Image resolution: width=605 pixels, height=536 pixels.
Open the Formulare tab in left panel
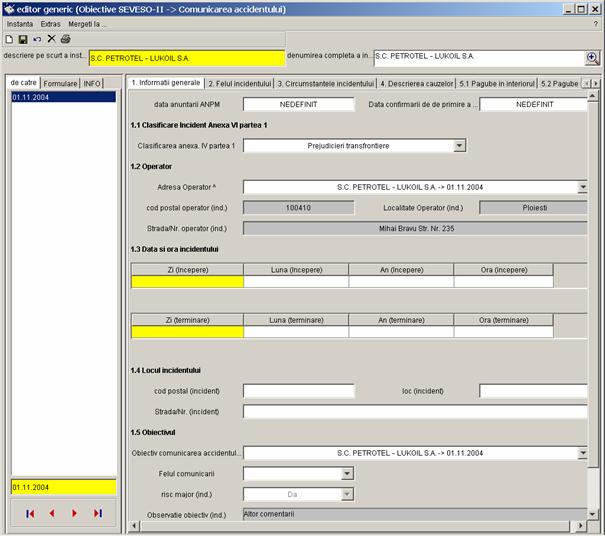(60, 83)
